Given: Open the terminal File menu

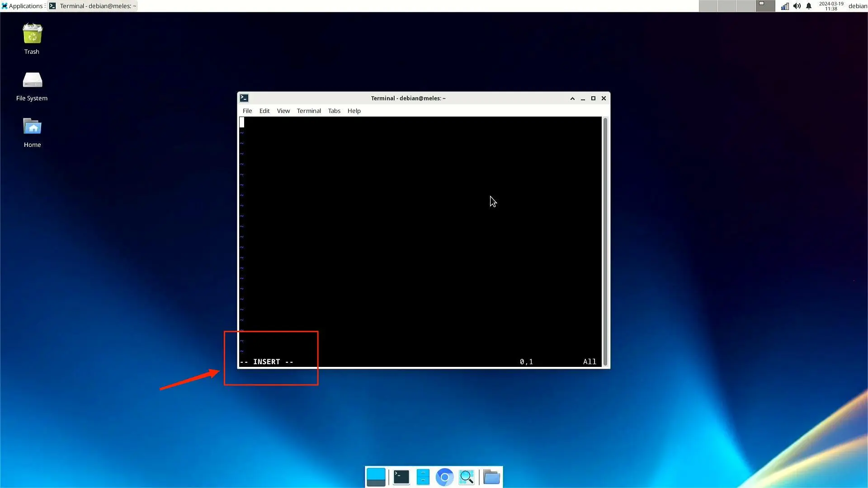Looking at the screenshot, I should [x=247, y=111].
